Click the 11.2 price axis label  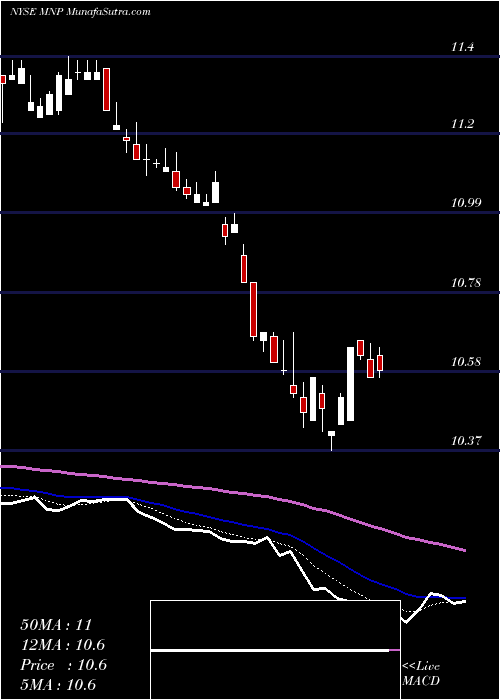462,124
